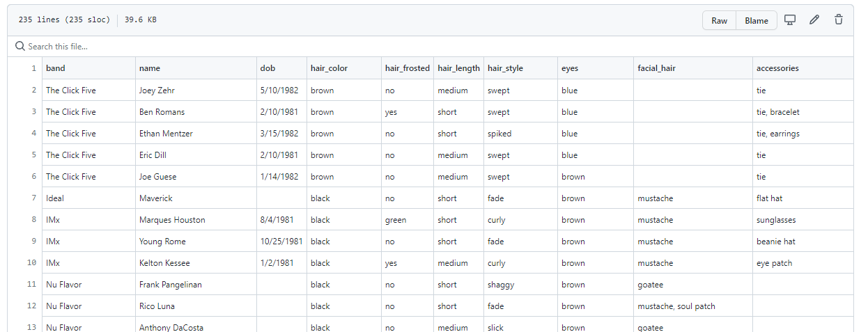
Task: Select the eyes column header
Action: click(596, 68)
